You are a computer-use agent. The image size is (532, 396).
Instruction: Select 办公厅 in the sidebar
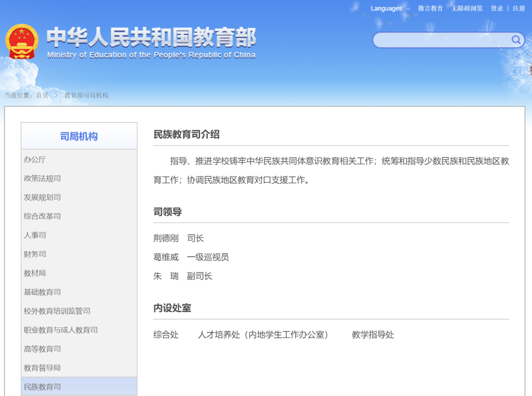click(x=35, y=159)
